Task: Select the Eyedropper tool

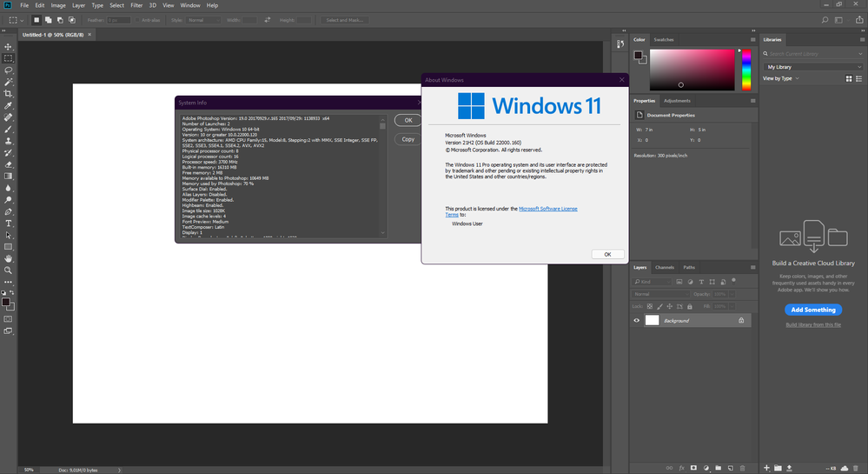Action: click(9, 105)
